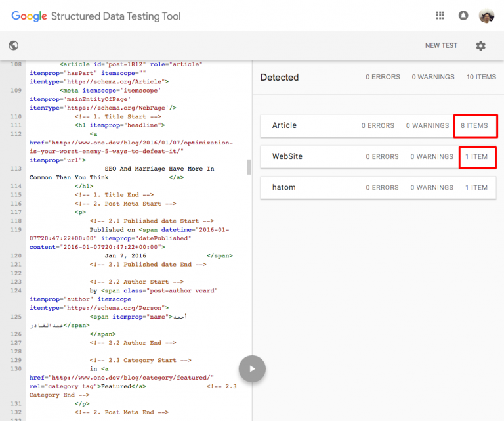Click line number 119 in the gutter
Image resolution: width=504 pixels, height=421 pixels.
[x=16, y=230]
